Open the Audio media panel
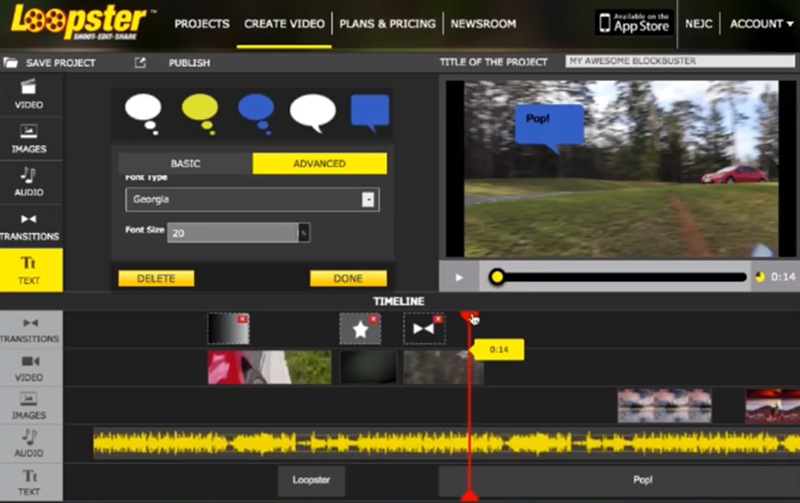The width and height of the screenshot is (800, 503). click(31, 181)
